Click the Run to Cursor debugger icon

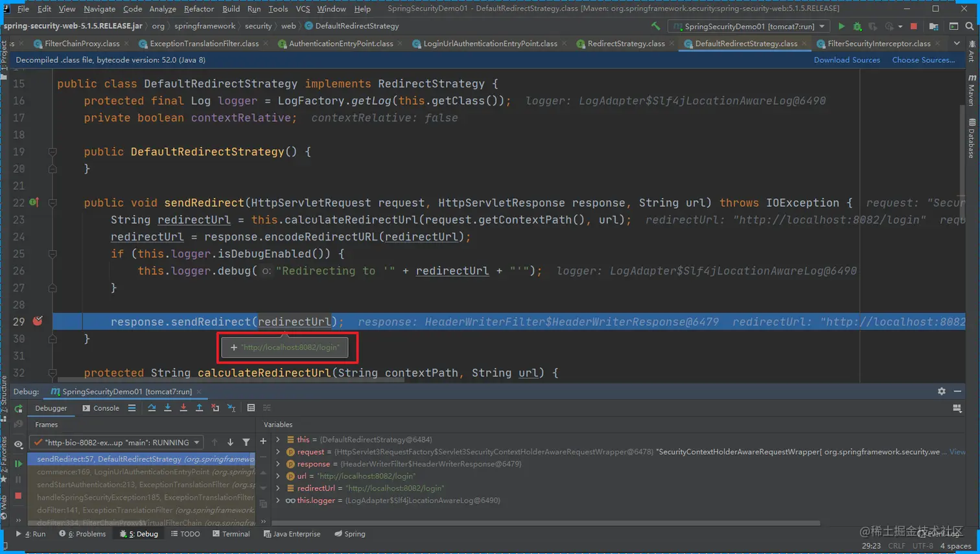(x=231, y=408)
